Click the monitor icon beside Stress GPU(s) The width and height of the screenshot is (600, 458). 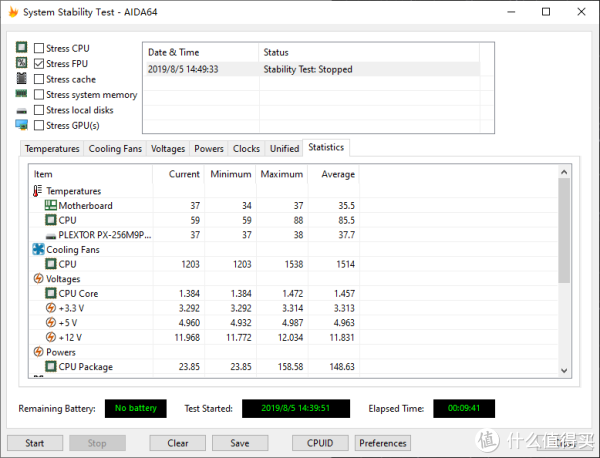[21, 125]
